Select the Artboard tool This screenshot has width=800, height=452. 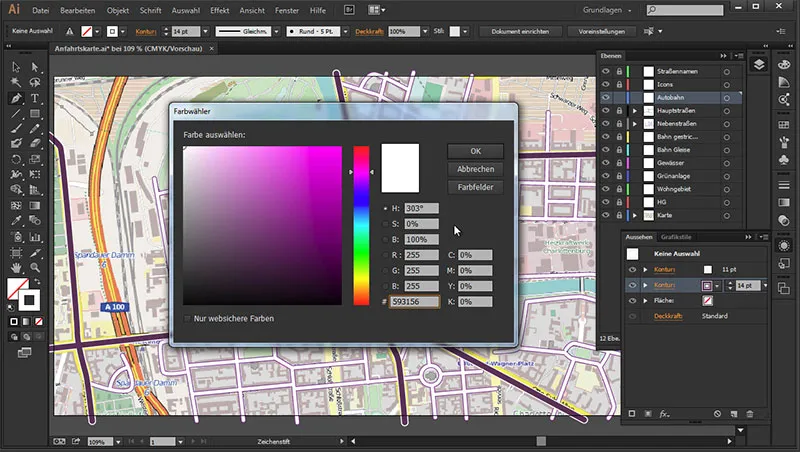click(16, 252)
